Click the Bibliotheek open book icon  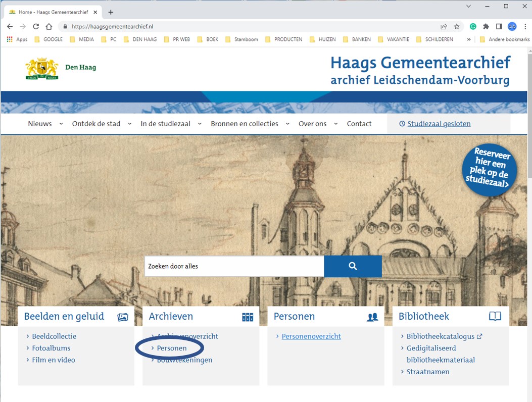coord(495,316)
